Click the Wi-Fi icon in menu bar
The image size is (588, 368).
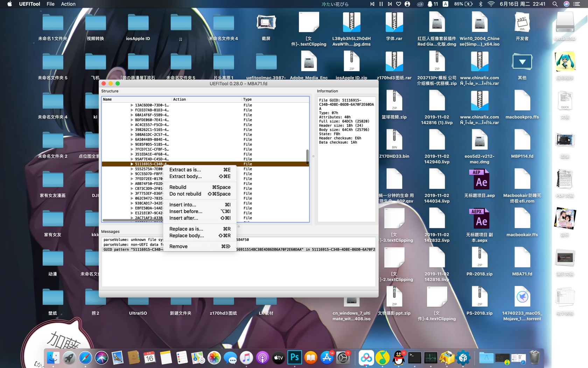pos(491,4)
